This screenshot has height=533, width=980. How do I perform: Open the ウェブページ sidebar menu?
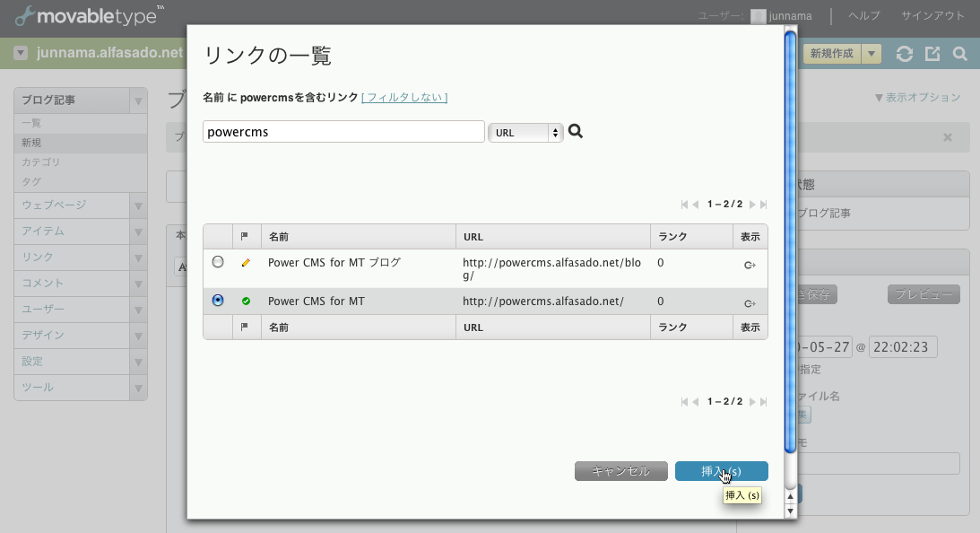[x=54, y=205]
